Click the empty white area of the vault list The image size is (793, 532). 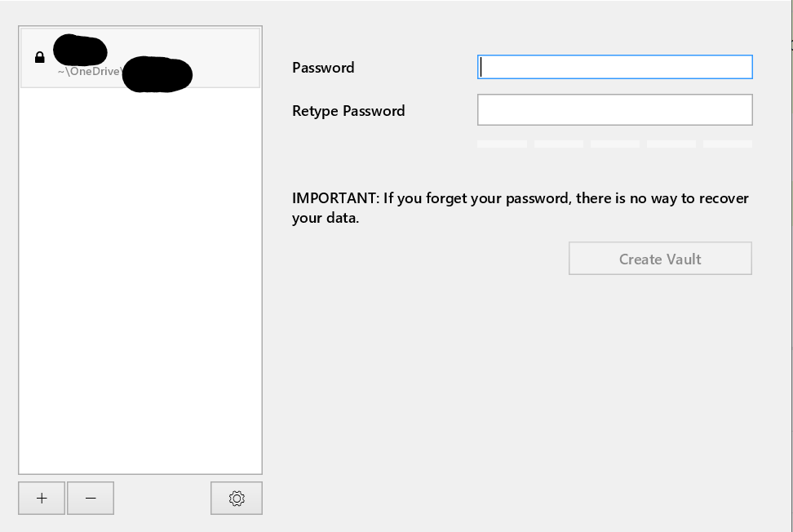pyautogui.click(x=140, y=281)
